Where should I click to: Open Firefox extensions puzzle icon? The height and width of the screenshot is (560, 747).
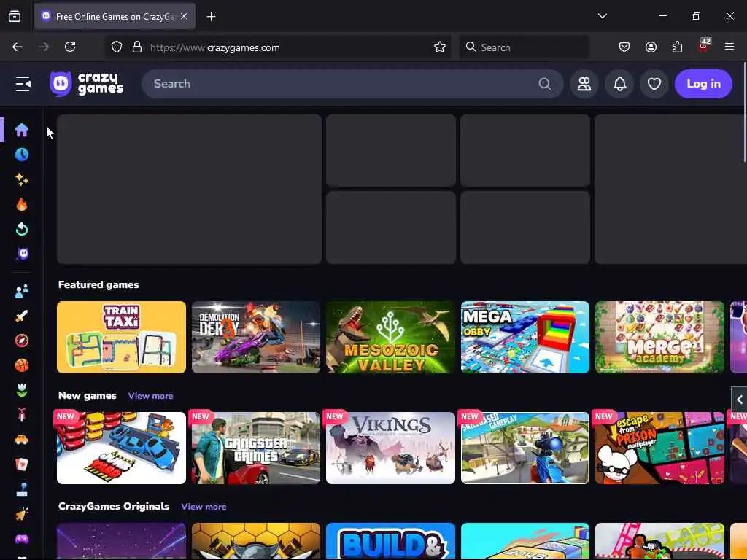click(677, 47)
